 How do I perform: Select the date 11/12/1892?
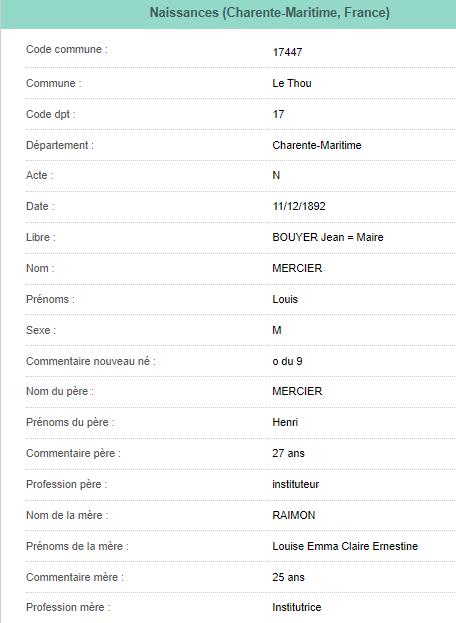coord(299,206)
